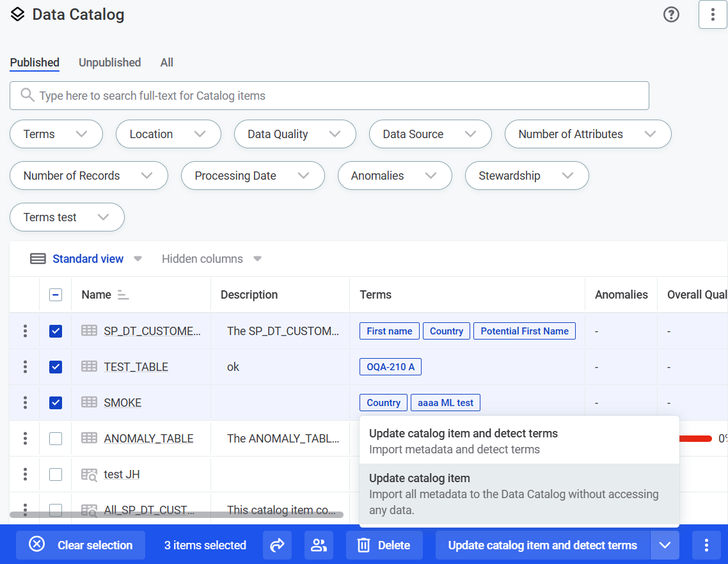The width and height of the screenshot is (728, 564).
Task: Open the chevron next to Update catalog item button
Action: tap(665, 545)
